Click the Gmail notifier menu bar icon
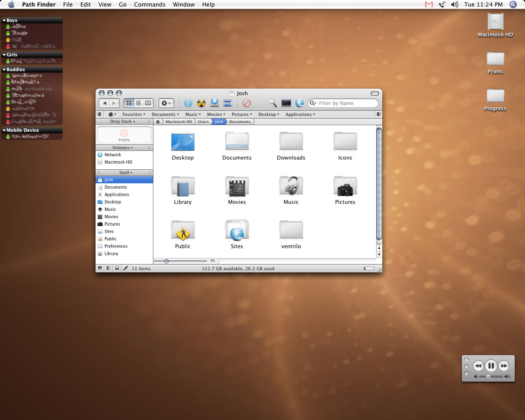This screenshot has height=420, width=525. coord(429,5)
